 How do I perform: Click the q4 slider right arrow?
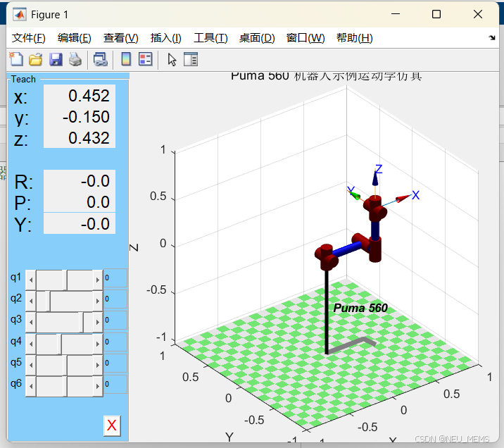[98, 344]
